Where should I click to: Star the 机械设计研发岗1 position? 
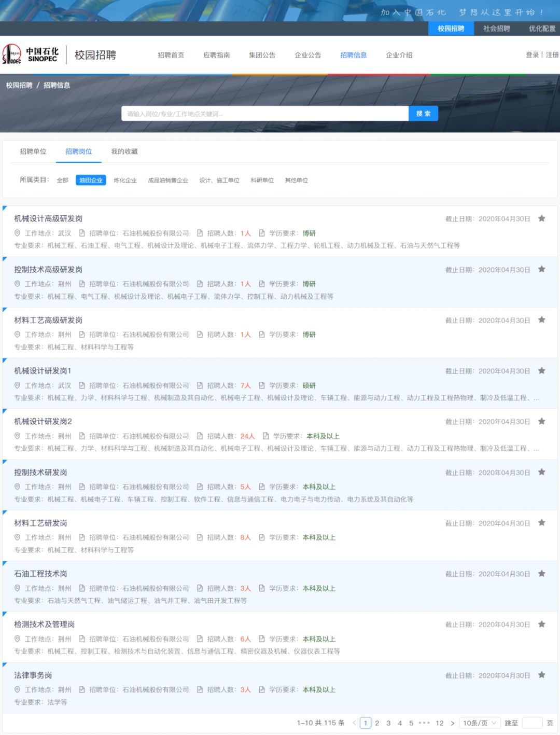[x=541, y=371]
